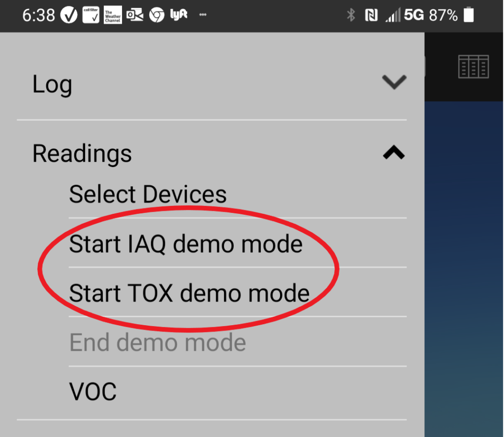504x437 pixels.
Task: Tap the more notifications ellipsis
Action: [202, 14]
